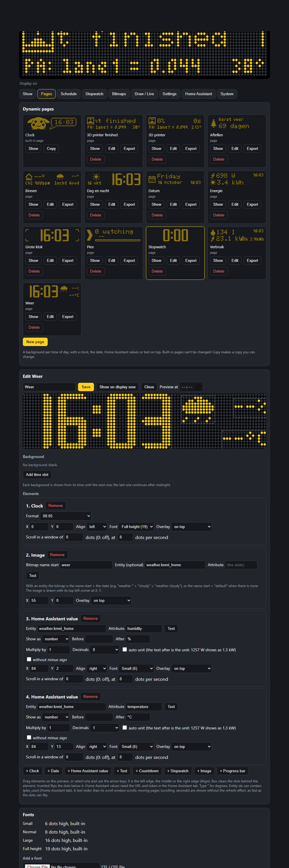Switch to the Home Assistant tab

click(x=199, y=94)
